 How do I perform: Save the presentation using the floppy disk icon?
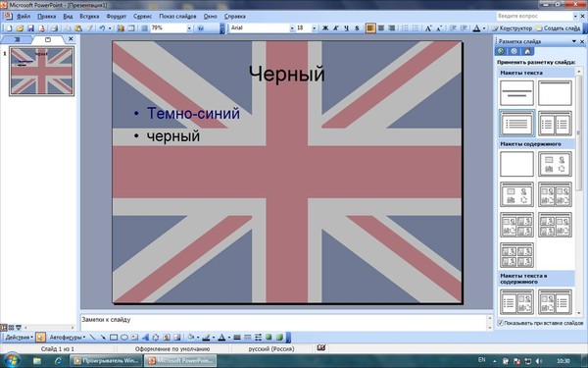pos(30,28)
